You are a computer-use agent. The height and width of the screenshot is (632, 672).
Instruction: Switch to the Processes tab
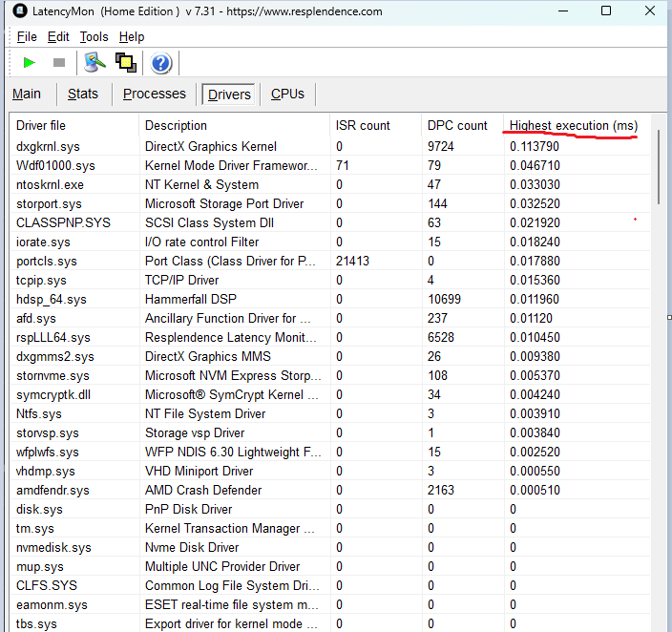pyautogui.click(x=154, y=94)
